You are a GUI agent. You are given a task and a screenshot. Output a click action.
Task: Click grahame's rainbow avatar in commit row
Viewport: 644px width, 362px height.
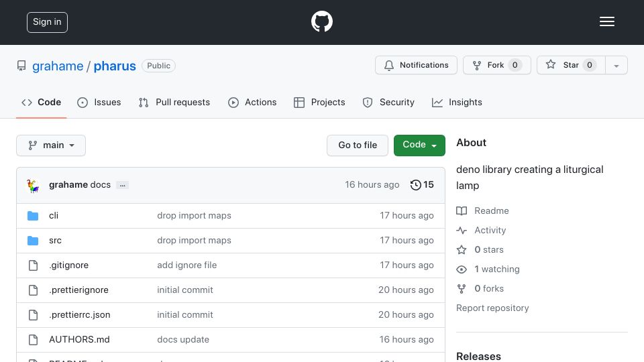(x=33, y=186)
